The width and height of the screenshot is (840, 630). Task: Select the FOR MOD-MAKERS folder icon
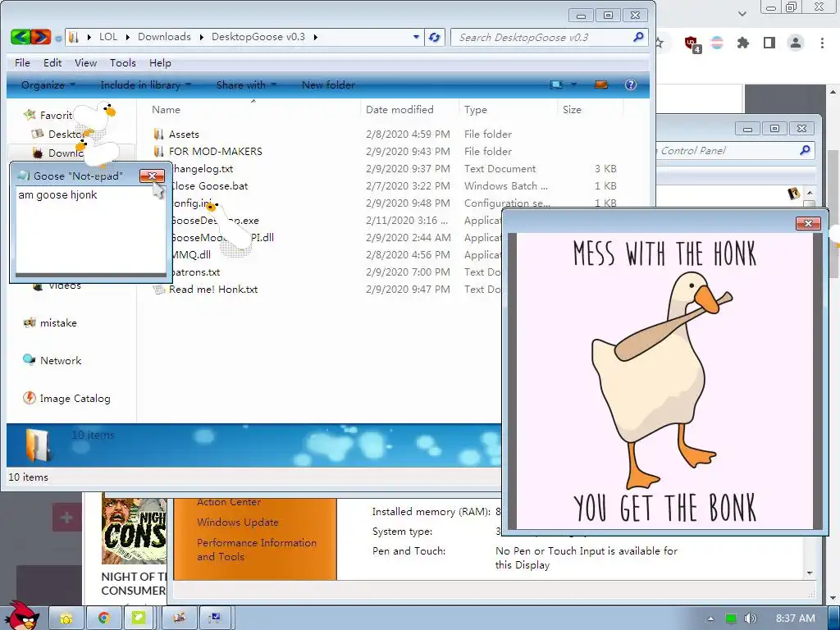(x=158, y=151)
